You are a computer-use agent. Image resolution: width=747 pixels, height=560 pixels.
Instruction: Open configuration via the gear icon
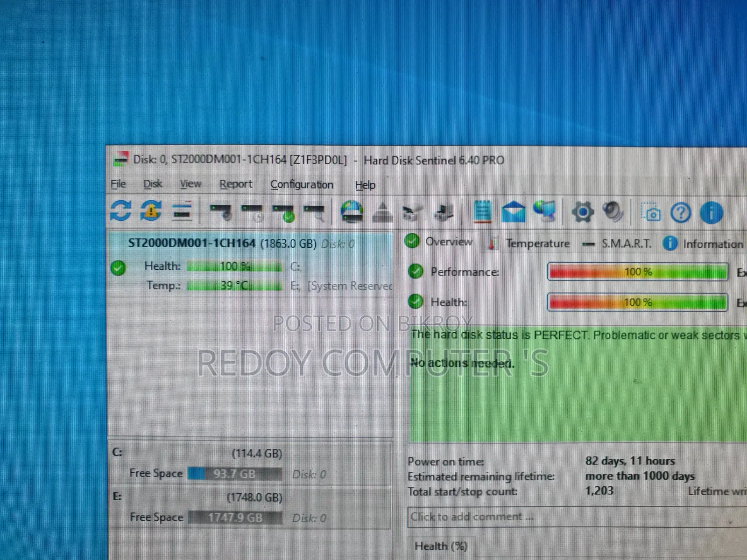click(x=583, y=213)
